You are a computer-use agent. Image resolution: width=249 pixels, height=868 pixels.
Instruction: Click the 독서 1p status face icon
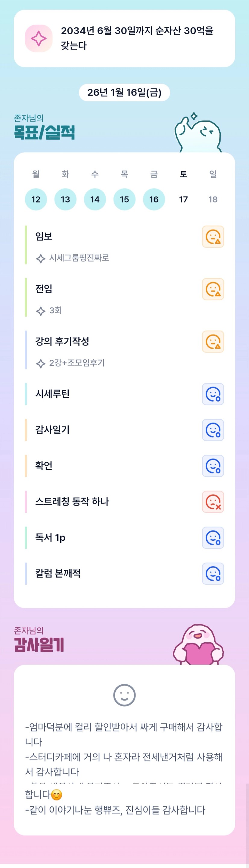click(213, 537)
